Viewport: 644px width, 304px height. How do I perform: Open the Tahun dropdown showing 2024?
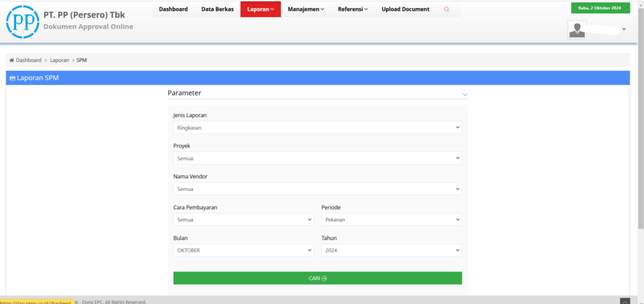[x=391, y=250]
